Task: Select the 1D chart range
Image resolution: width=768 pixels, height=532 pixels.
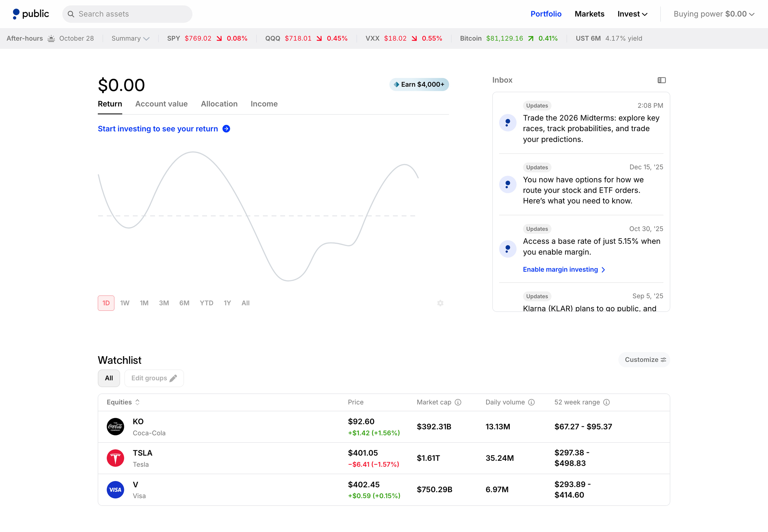Action: pyautogui.click(x=106, y=303)
